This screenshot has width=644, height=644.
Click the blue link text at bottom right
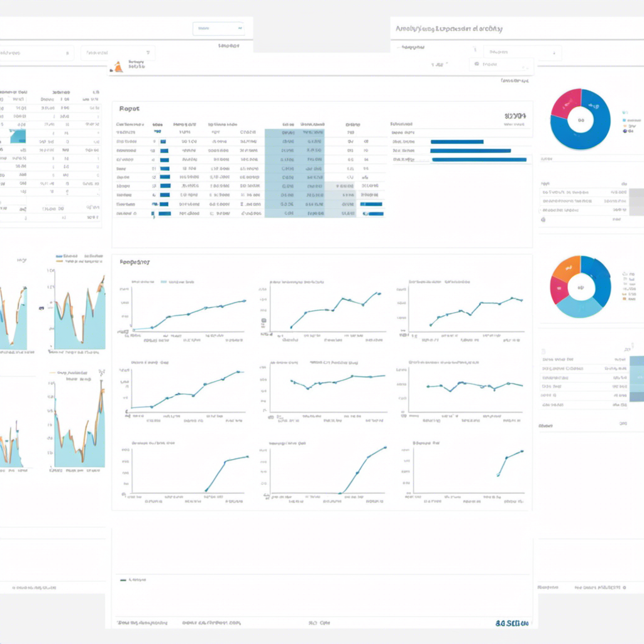click(x=512, y=623)
